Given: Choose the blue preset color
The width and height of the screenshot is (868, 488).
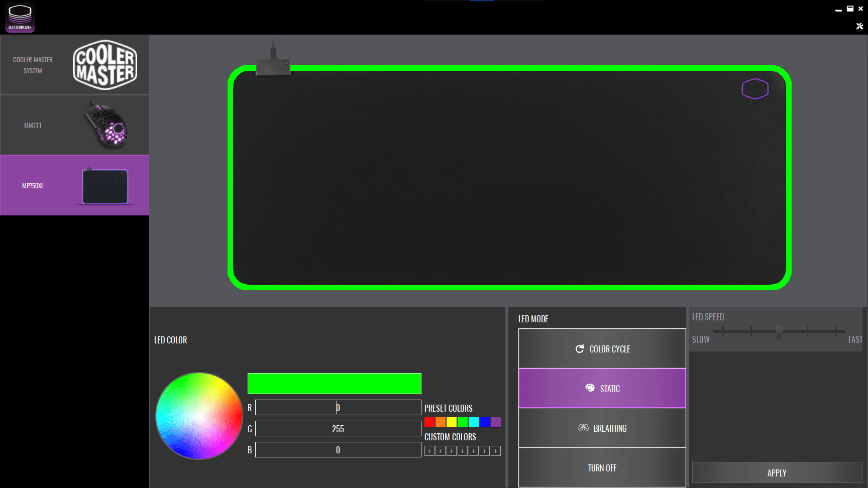Looking at the screenshot, I should (485, 422).
